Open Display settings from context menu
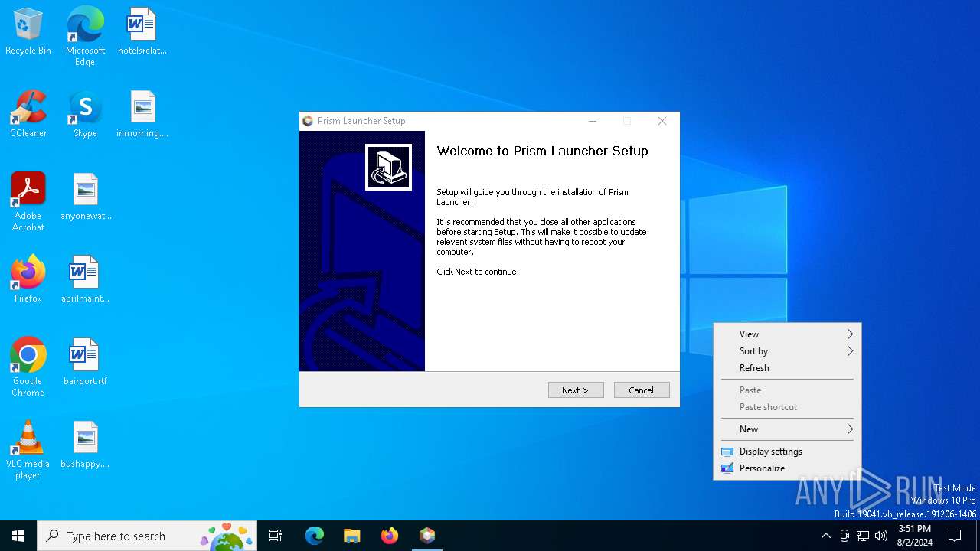This screenshot has height=551, width=980. [x=786, y=452]
